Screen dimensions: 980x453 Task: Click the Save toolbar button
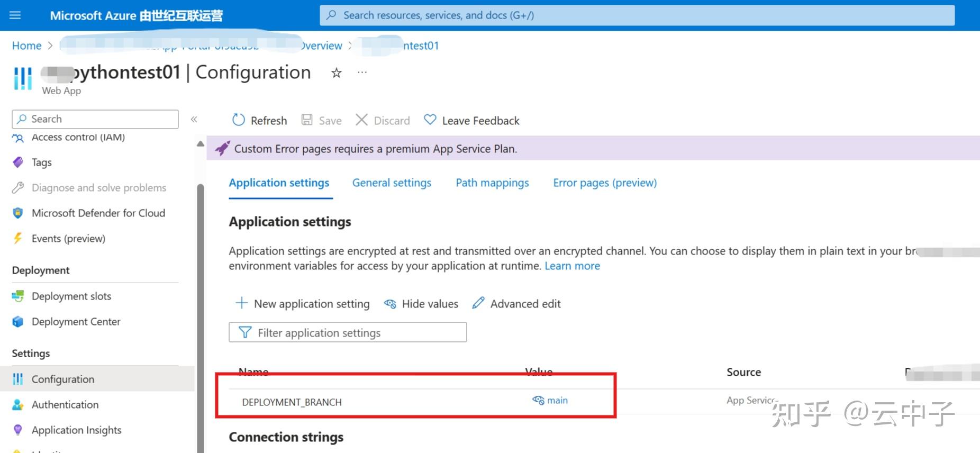click(x=321, y=121)
